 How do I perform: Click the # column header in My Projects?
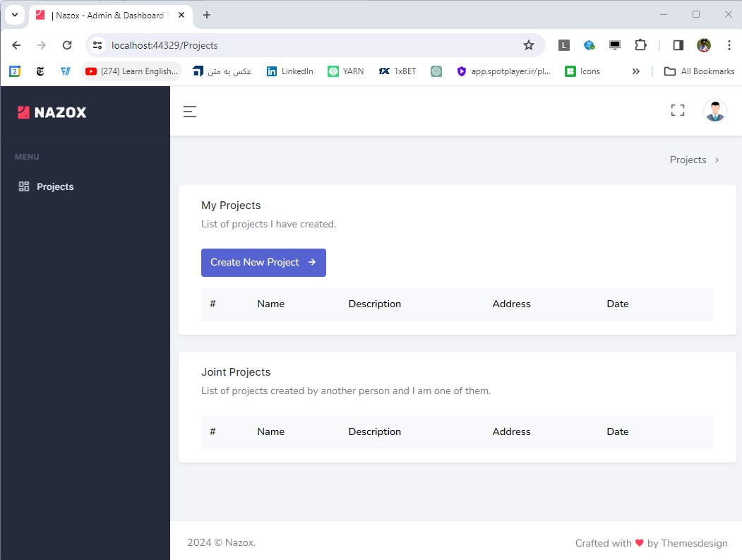(213, 304)
